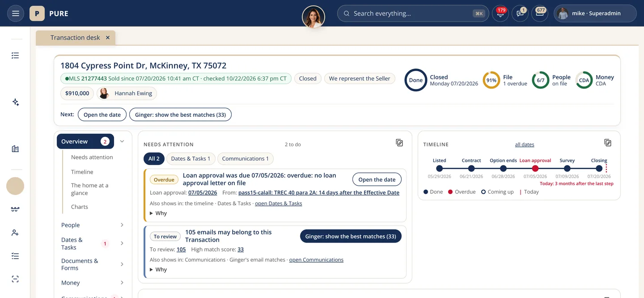The height and width of the screenshot is (298, 644).
Task: Open the handshake deals icon in sidebar
Action: point(15,209)
